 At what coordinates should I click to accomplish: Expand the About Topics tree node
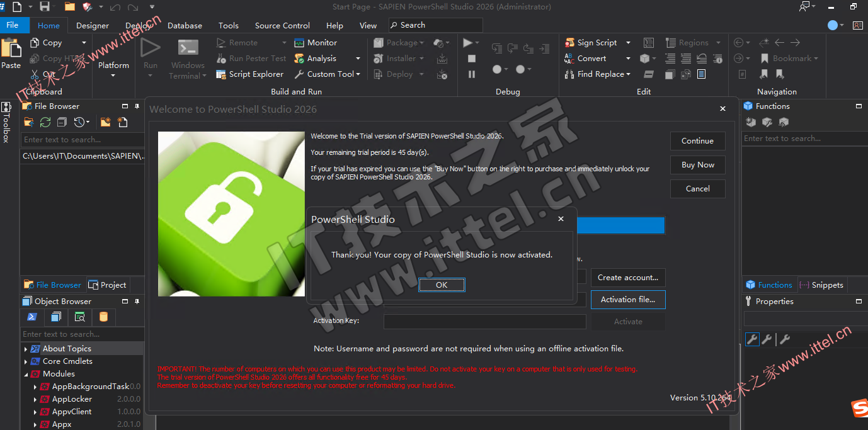[26, 349]
